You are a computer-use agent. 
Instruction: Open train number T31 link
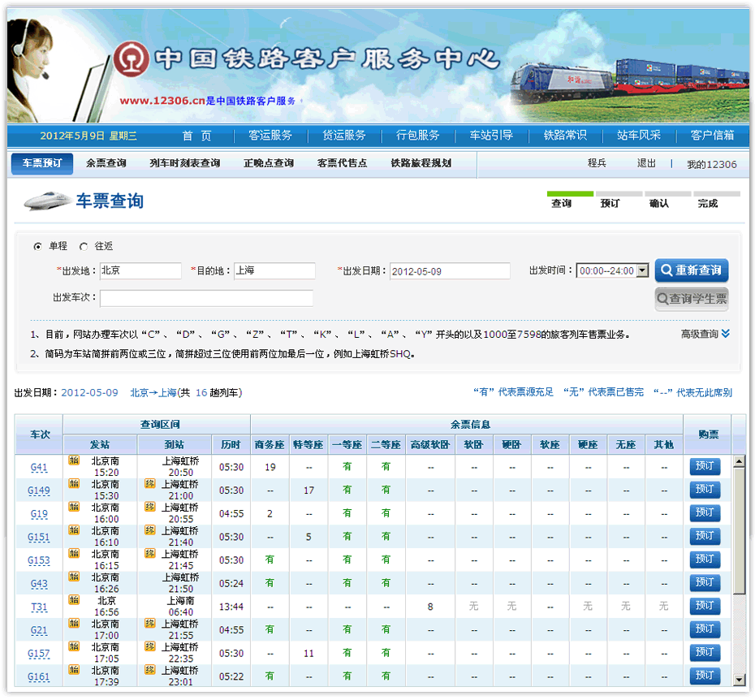pyautogui.click(x=39, y=607)
